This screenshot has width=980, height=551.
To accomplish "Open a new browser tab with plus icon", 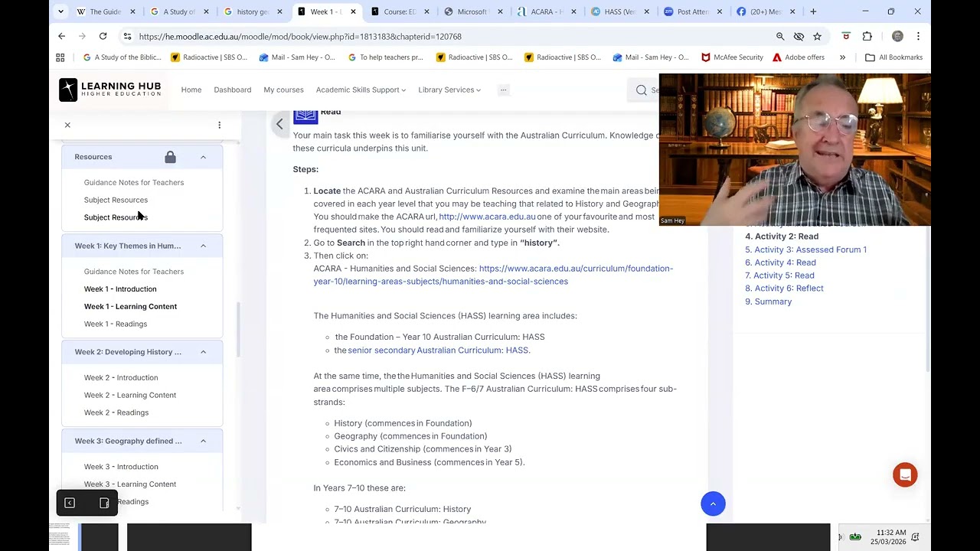I will click(813, 11).
